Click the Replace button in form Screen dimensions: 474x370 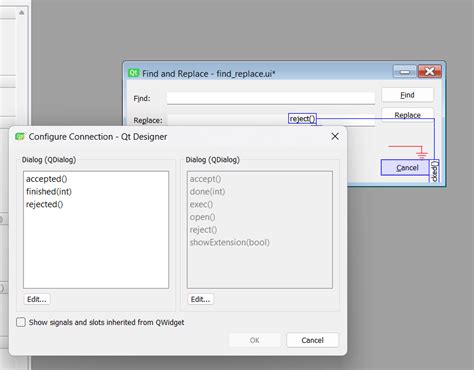[x=407, y=114]
